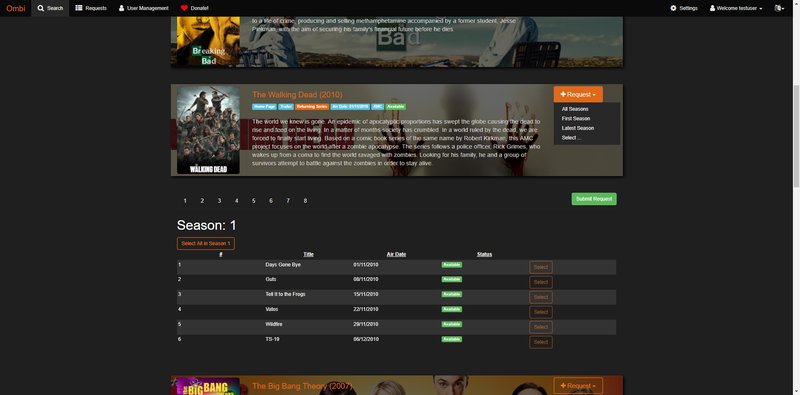Click the Donate heart icon

[184, 8]
